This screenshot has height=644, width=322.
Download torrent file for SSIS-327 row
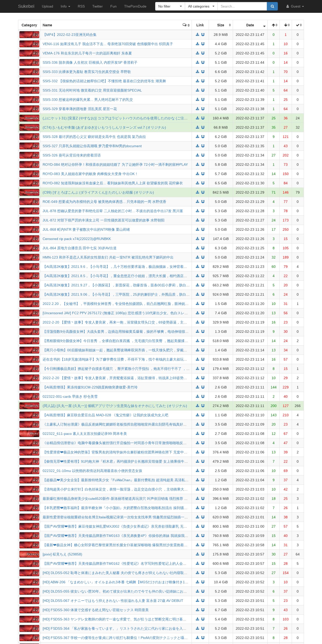(197, 146)
